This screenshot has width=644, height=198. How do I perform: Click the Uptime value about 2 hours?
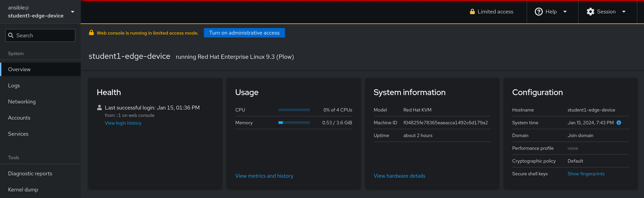tap(418, 135)
